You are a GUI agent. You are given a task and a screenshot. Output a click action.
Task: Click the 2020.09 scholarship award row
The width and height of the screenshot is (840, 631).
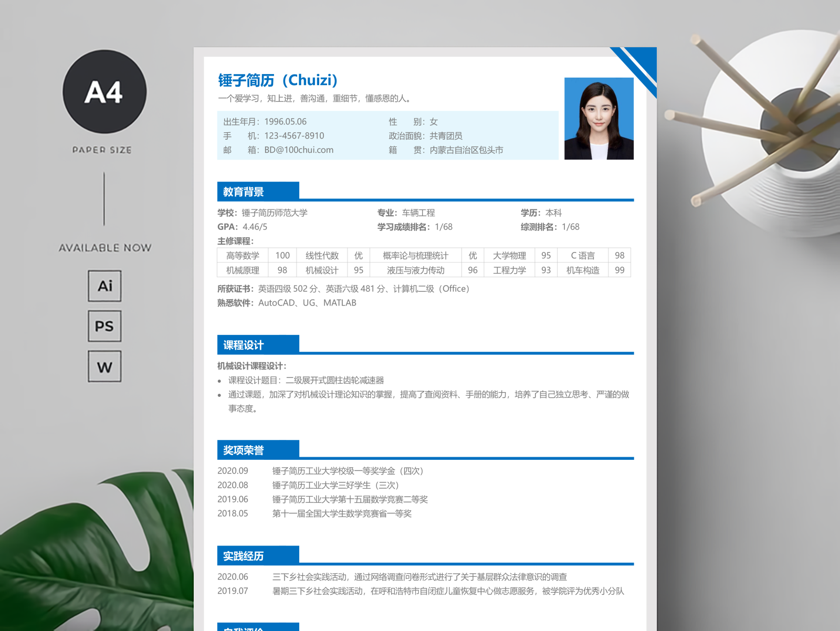[321, 471]
